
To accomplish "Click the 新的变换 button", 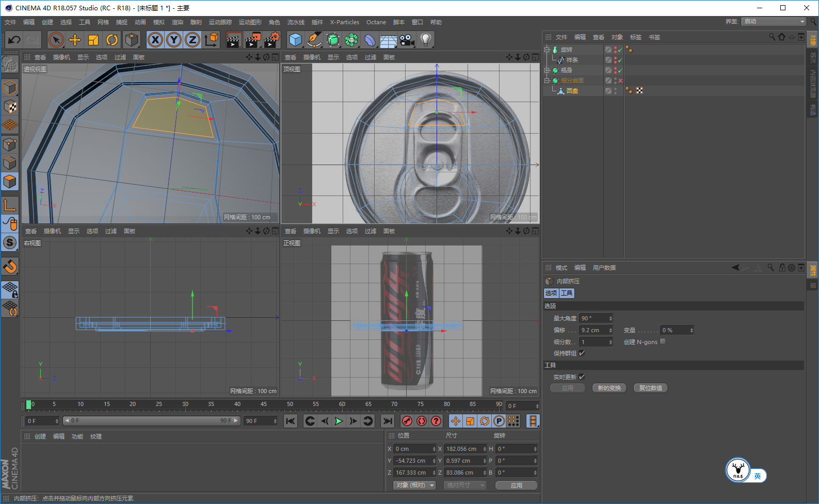I will coord(609,388).
